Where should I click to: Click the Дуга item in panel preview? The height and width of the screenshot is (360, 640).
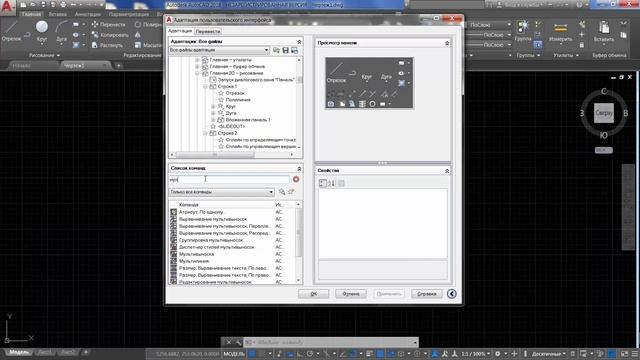[386, 76]
